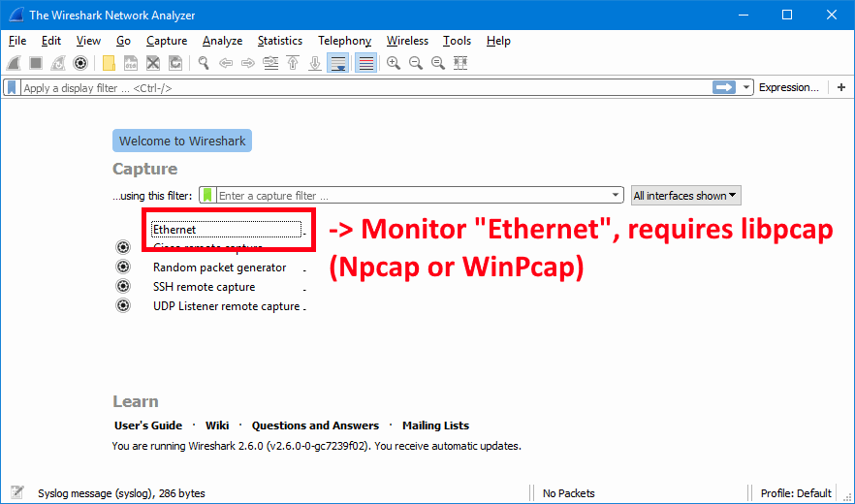855x504 pixels.
Task: Click the display filter bookmark icon
Action: tap(12, 88)
